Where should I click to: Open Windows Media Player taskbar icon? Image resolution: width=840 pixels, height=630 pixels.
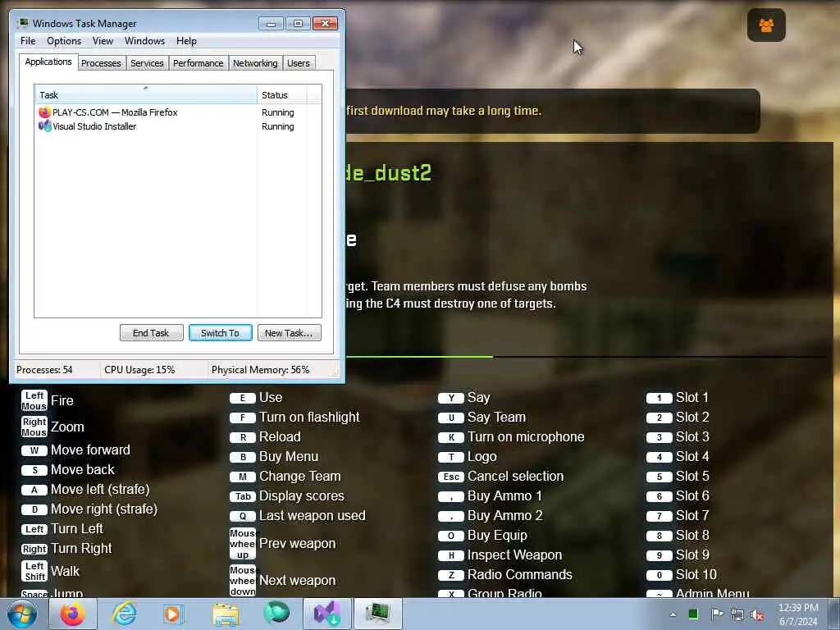coord(174,614)
